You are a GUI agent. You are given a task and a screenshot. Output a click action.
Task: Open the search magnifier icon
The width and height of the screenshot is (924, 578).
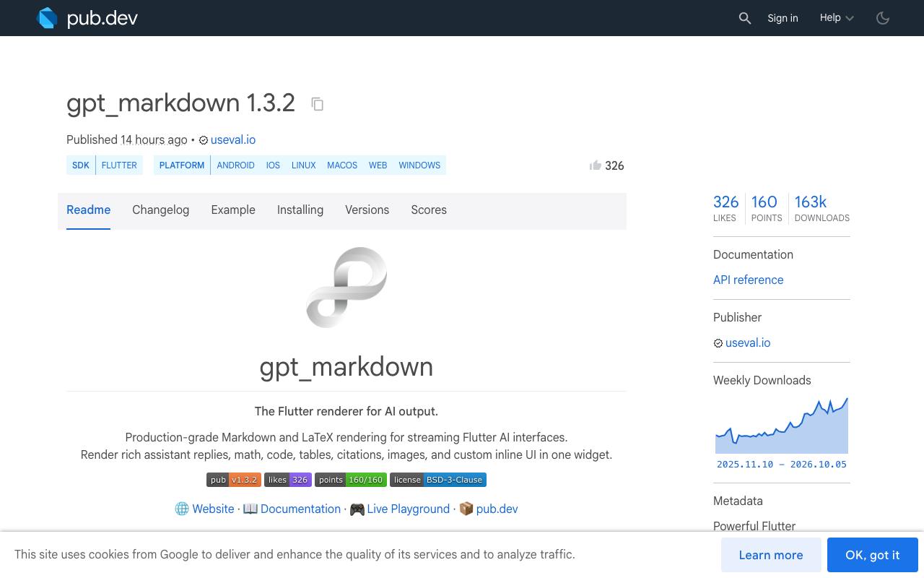click(745, 18)
